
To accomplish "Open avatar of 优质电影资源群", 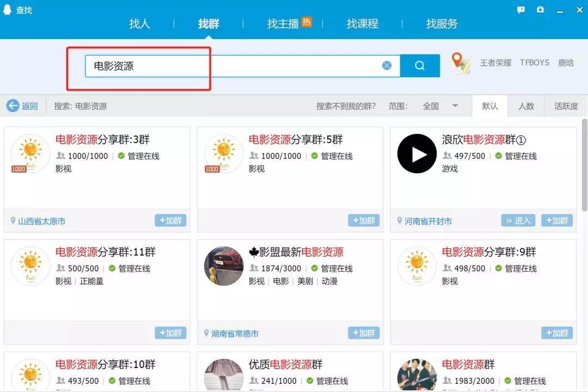I will 224,375.
